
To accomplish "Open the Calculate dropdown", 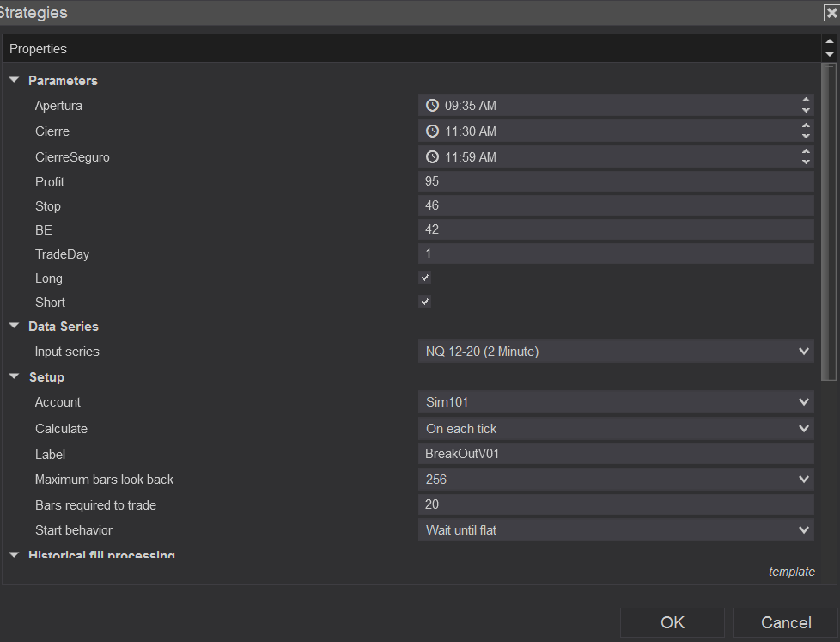I will point(615,428).
